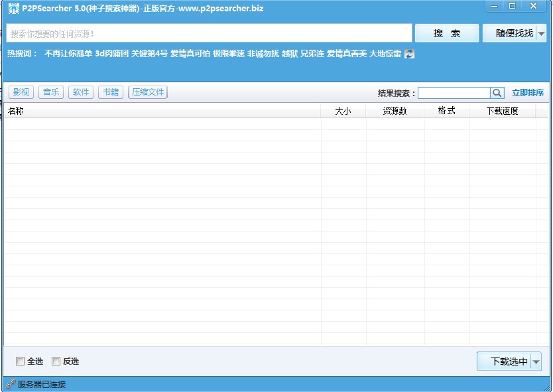Click the refresh hot keywords icon
The image size is (553, 392).
point(410,54)
